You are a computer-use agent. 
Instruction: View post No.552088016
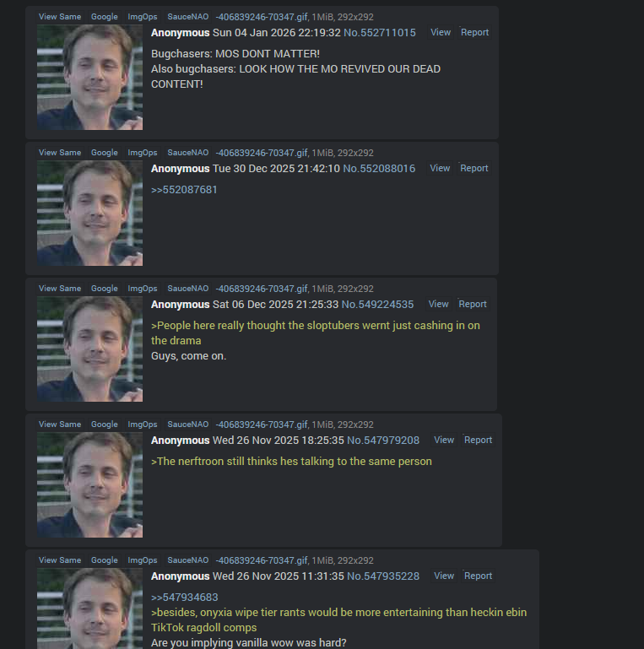[x=440, y=168]
